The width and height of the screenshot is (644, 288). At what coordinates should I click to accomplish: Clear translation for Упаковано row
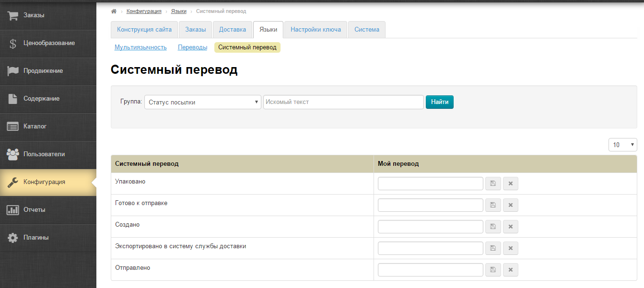point(511,184)
